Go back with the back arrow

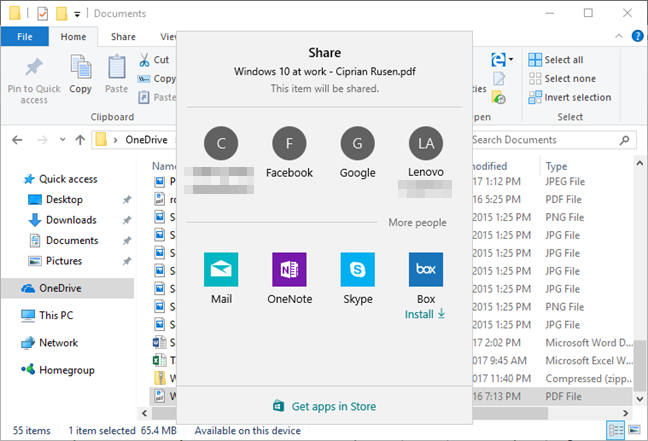coord(17,140)
